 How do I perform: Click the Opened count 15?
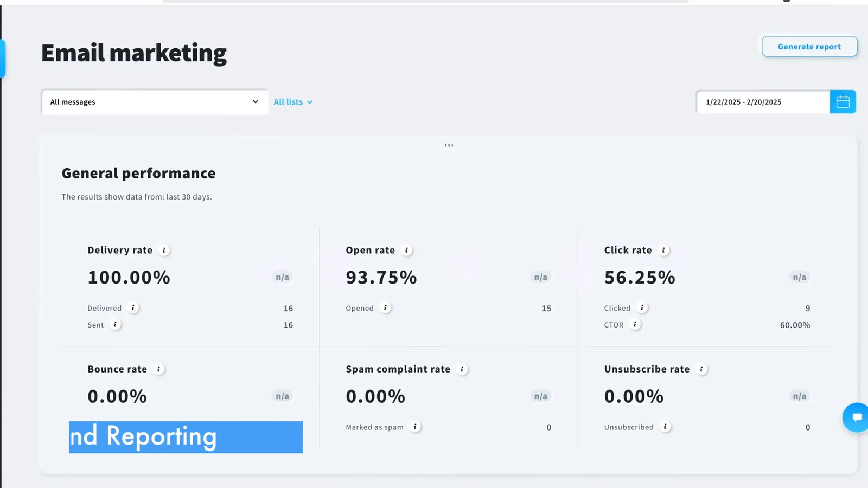pyautogui.click(x=546, y=308)
